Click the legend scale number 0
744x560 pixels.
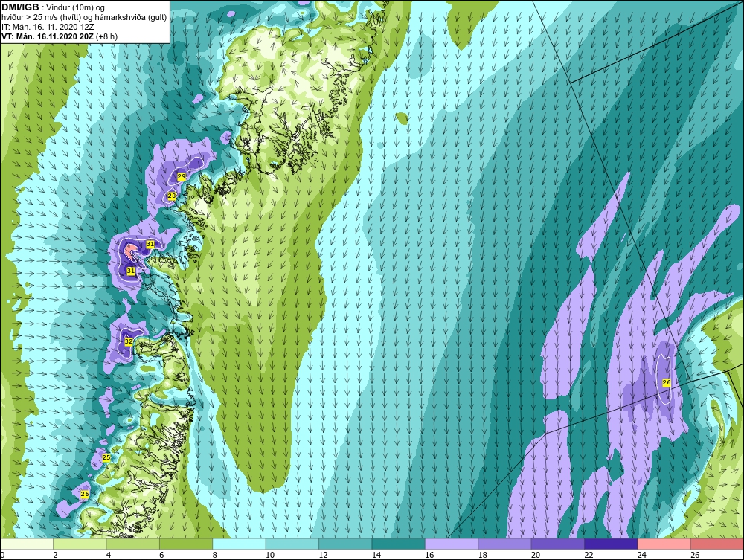[2, 555]
